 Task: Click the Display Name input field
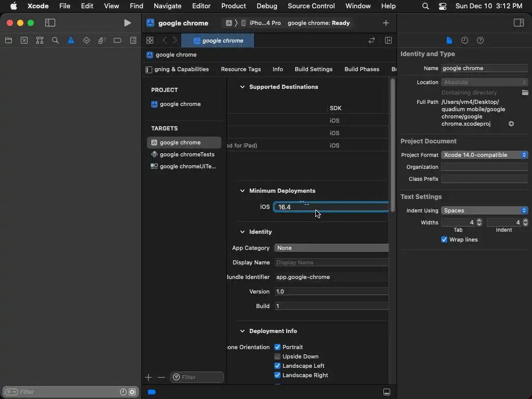[331, 262]
